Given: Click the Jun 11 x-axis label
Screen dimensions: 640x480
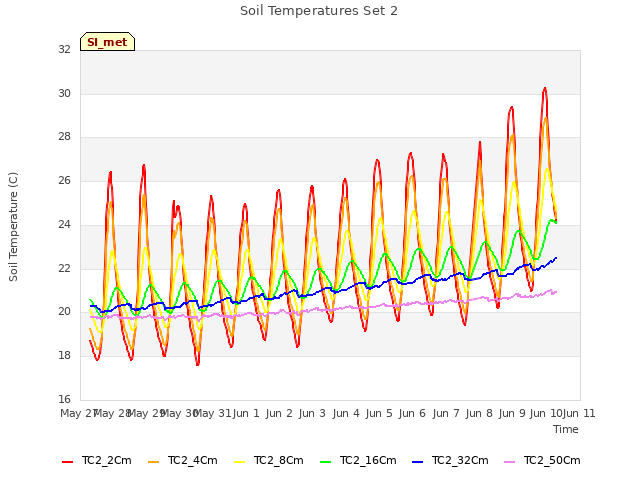Looking at the screenshot, I should [x=579, y=413].
